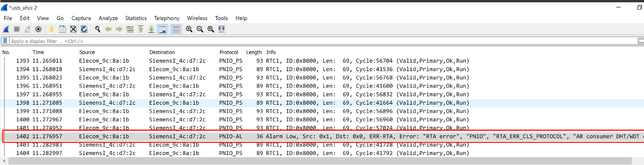Sort by the Info column header
The width and height of the screenshot is (644, 165).
click(454, 52)
